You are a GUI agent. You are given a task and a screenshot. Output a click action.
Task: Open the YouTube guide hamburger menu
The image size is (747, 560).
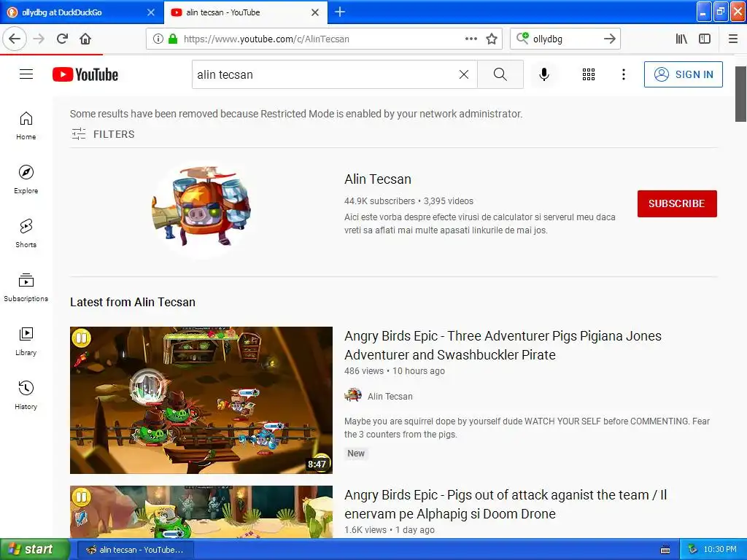(x=26, y=74)
